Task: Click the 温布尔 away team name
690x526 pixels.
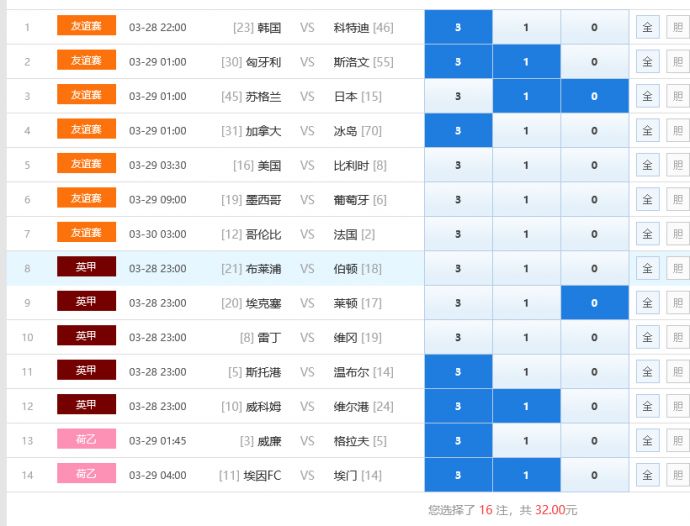Action: (350, 372)
